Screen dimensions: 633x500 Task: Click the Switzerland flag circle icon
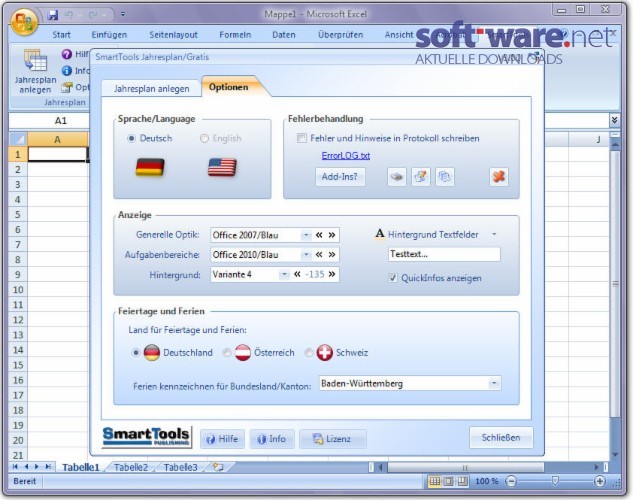tap(325, 352)
